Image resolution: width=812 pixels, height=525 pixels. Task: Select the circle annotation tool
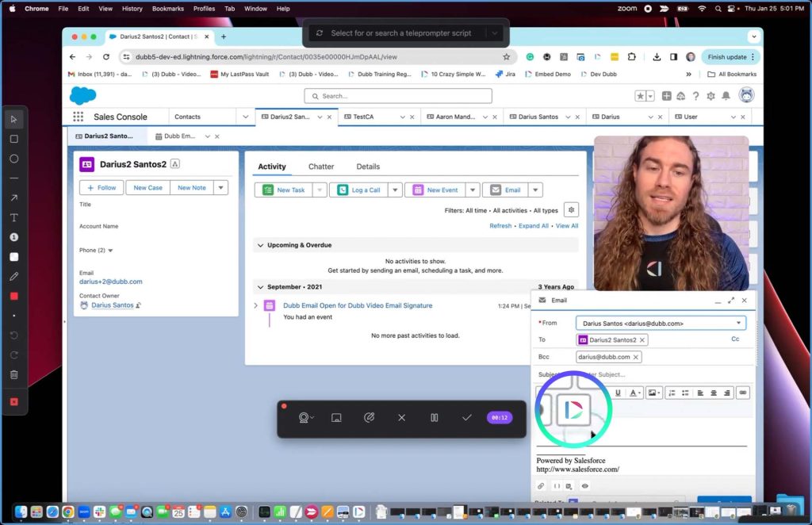14,159
